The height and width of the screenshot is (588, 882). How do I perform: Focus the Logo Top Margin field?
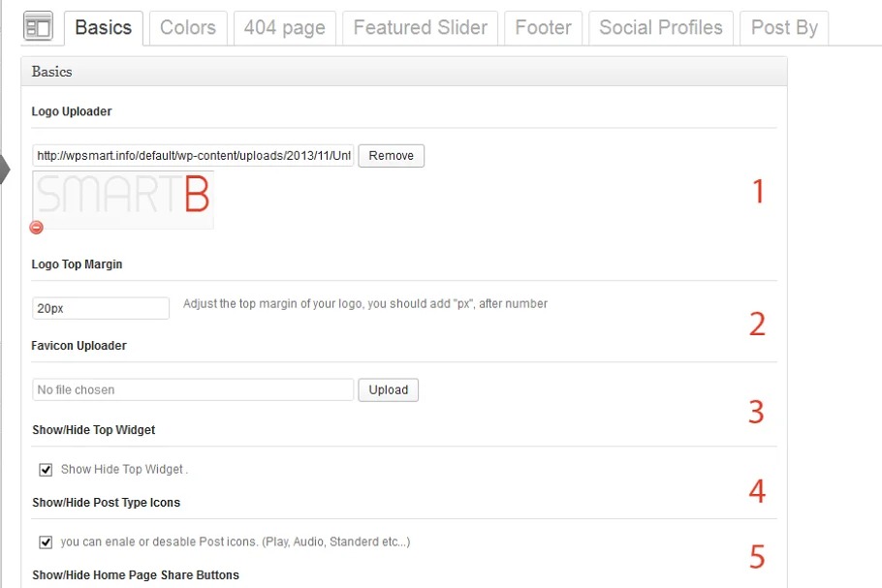pyautogui.click(x=101, y=308)
